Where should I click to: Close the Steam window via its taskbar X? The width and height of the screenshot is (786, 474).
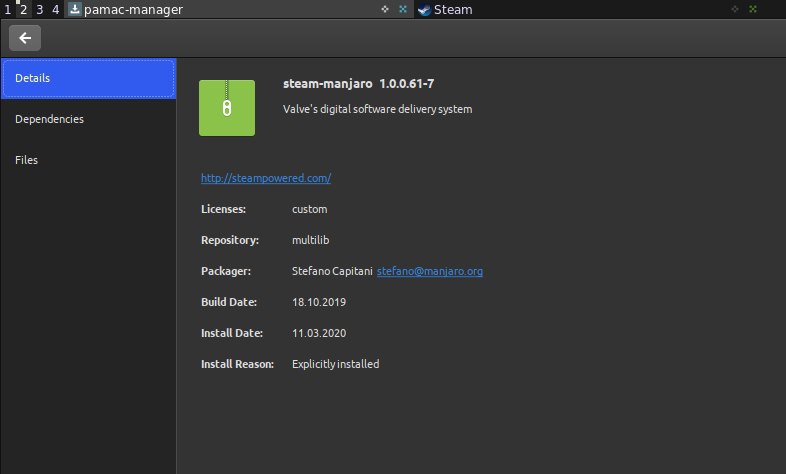pyautogui.click(x=752, y=9)
